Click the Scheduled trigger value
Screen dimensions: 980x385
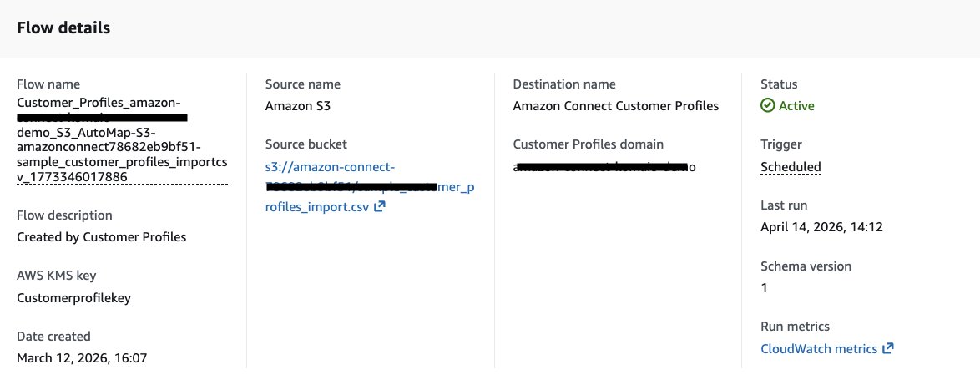[791, 167]
